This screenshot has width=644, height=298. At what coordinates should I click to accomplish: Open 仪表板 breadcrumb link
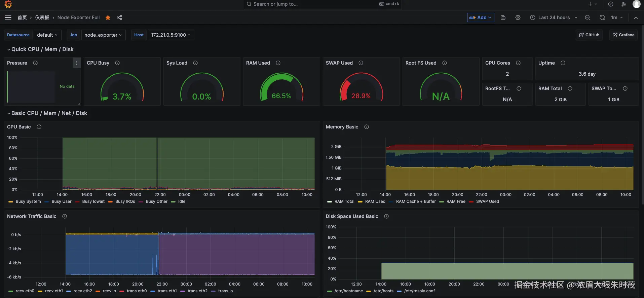pyautogui.click(x=42, y=17)
